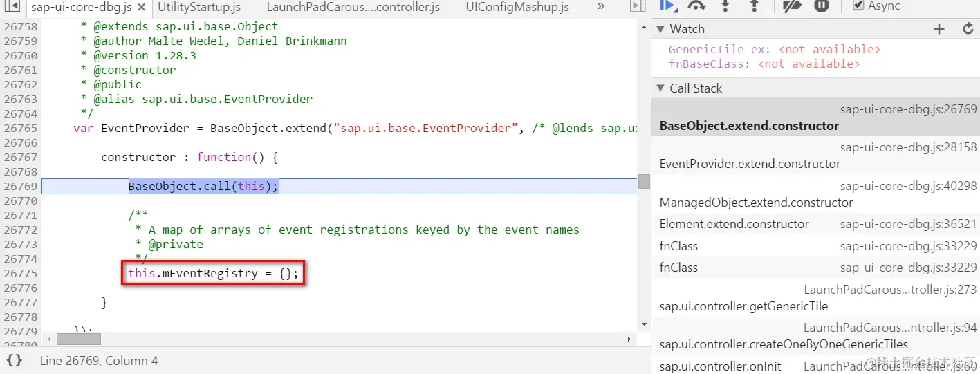Set breakpoint on line 26769 gutter
Screen dimensions: 980x374
pos(20,186)
